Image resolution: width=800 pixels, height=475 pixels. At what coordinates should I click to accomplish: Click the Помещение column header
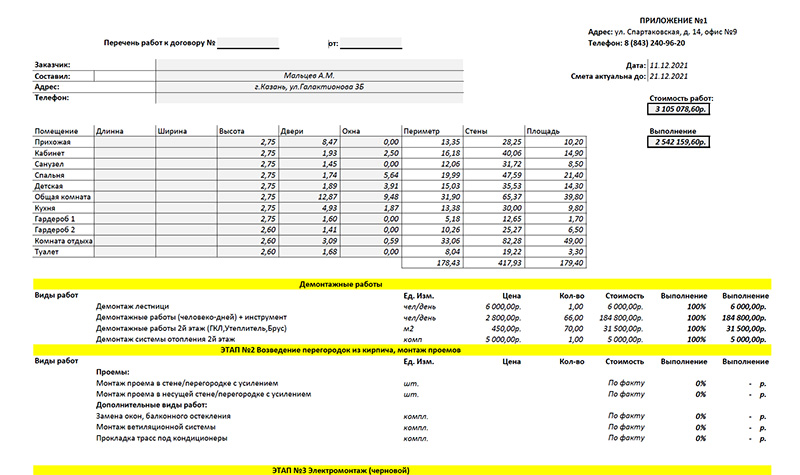coord(57,131)
